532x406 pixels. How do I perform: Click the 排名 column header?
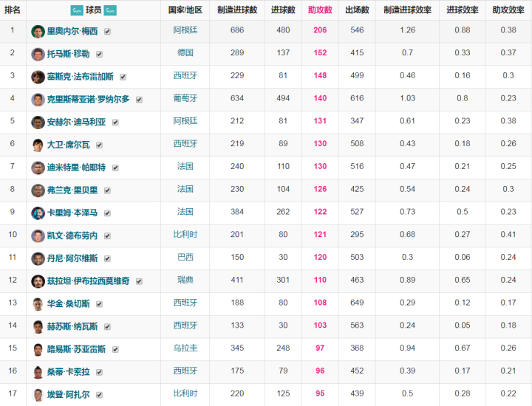(13, 10)
